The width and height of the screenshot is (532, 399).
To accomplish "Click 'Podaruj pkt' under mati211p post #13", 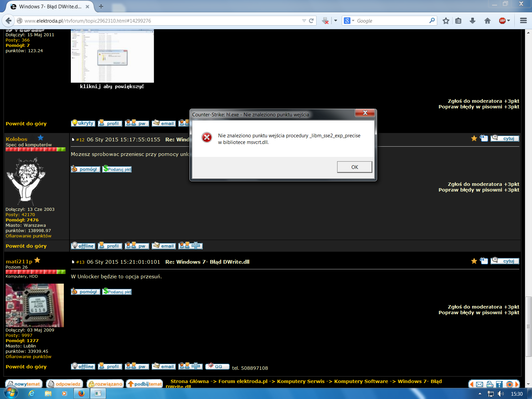I will [x=117, y=292].
